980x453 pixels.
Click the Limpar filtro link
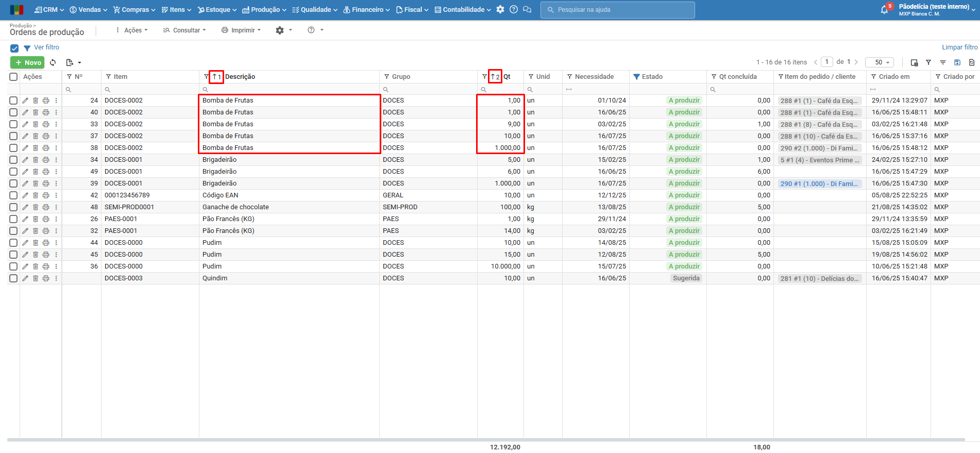click(959, 47)
